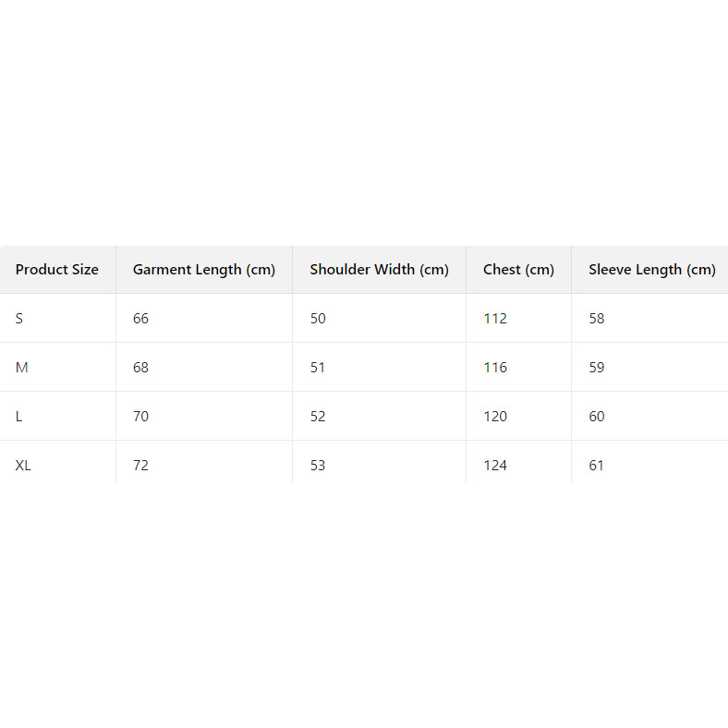Click the Product Size column header
728x728 pixels.
(x=57, y=270)
